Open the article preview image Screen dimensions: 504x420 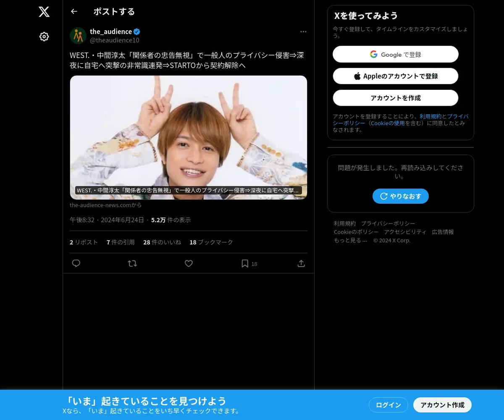[x=189, y=137]
